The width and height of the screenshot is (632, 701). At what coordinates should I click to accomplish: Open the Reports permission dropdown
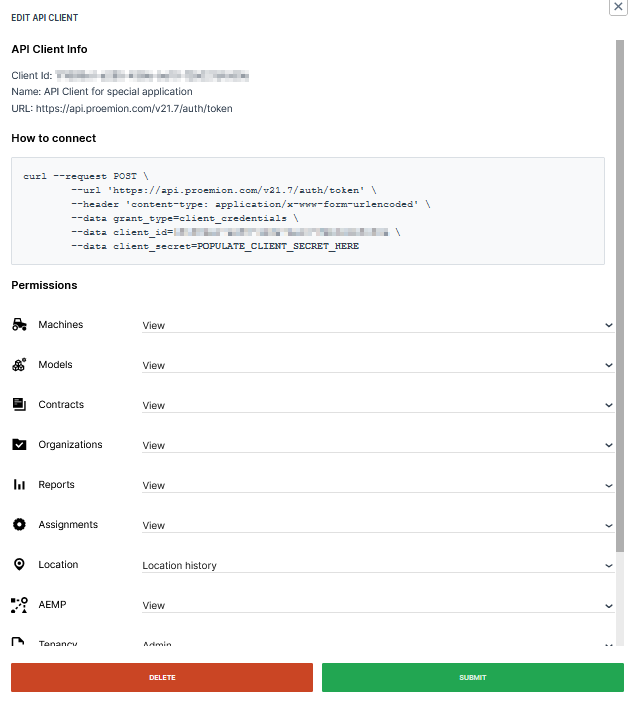(377, 485)
